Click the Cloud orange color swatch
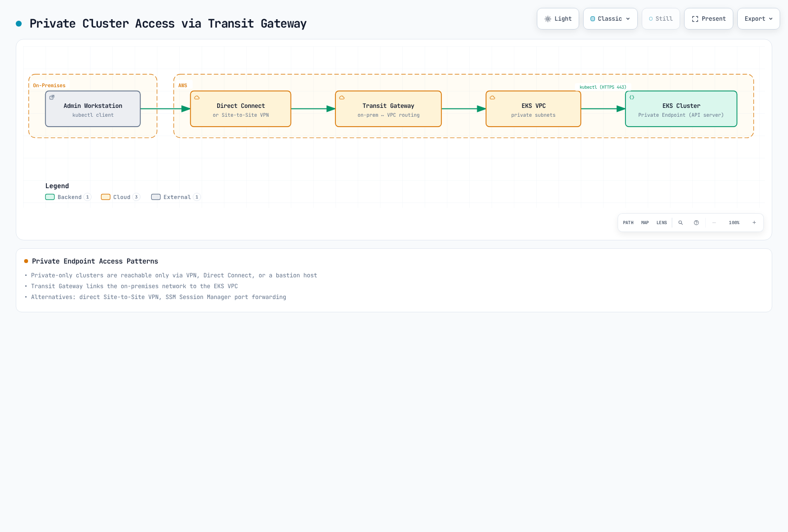This screenshot has height=532, width=788. point(105,197)
